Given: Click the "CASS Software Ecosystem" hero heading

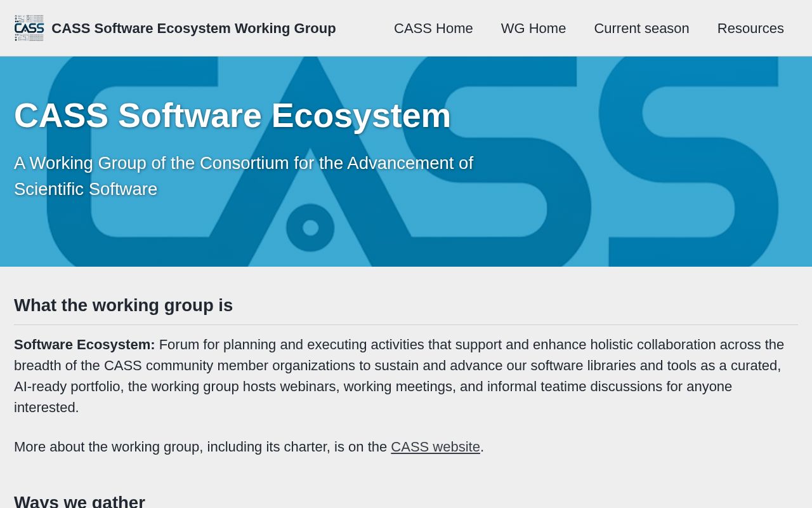Looking at the screenshot, I should [x=232, y=116].
